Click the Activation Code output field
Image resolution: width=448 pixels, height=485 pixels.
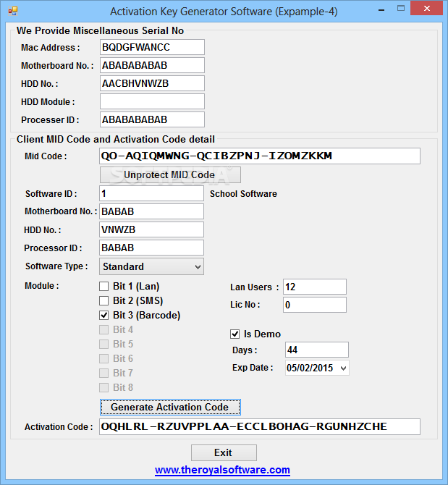point(260,426)
